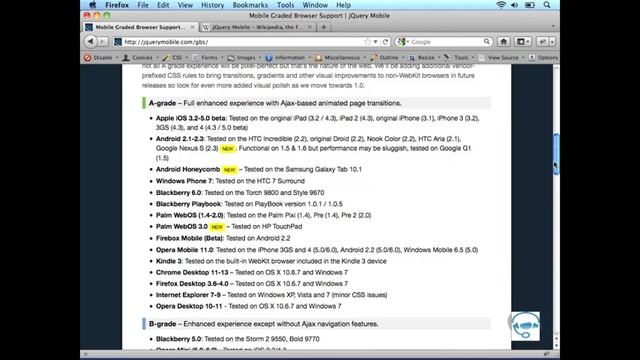640x360 pixels.
Task: Go to the home page
Action: 504,42
